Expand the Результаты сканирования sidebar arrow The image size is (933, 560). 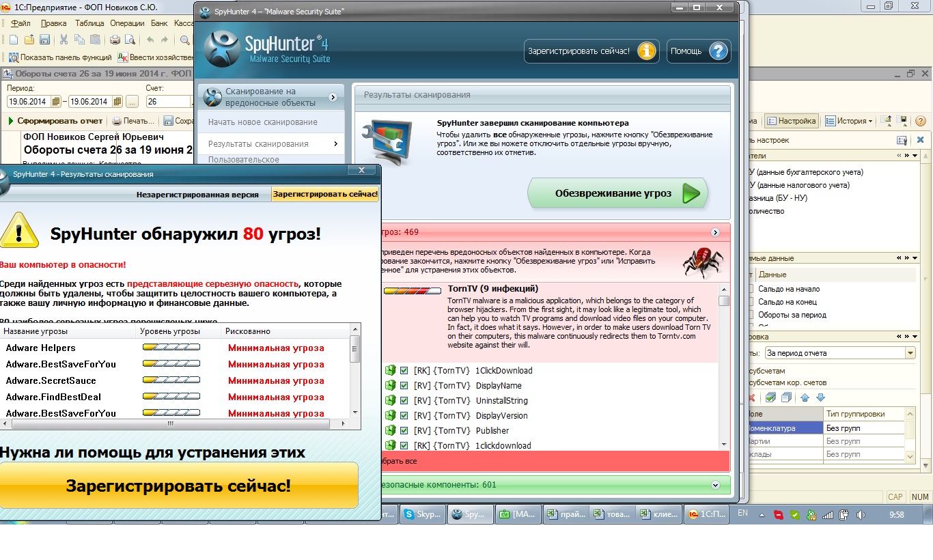click(x=336, y=143)
